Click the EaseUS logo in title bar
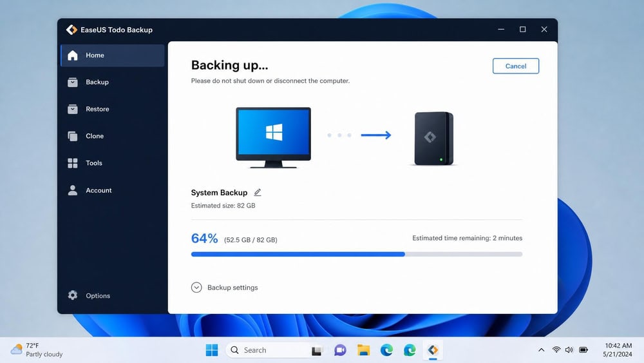Screen dimensions: 644x363 coord(72,30)
